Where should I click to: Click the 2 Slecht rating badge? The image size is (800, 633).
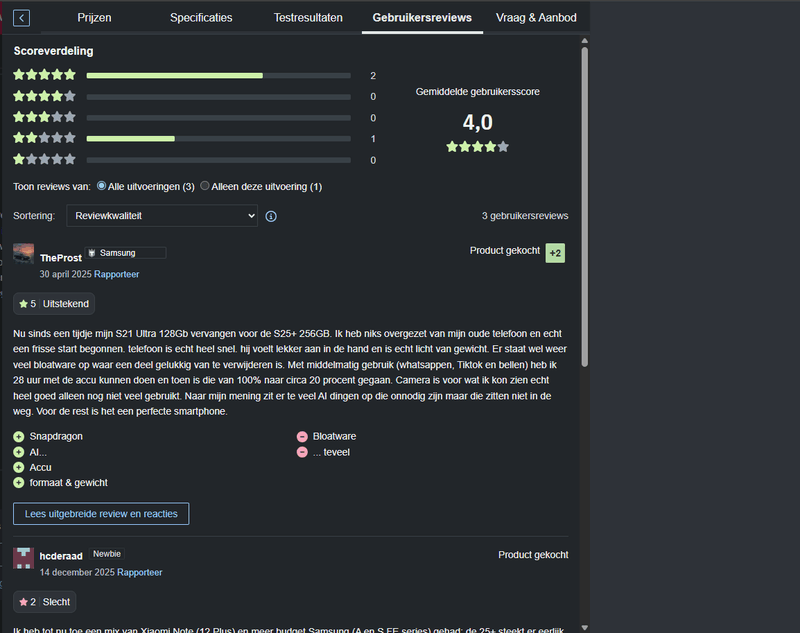coord(45,602)
